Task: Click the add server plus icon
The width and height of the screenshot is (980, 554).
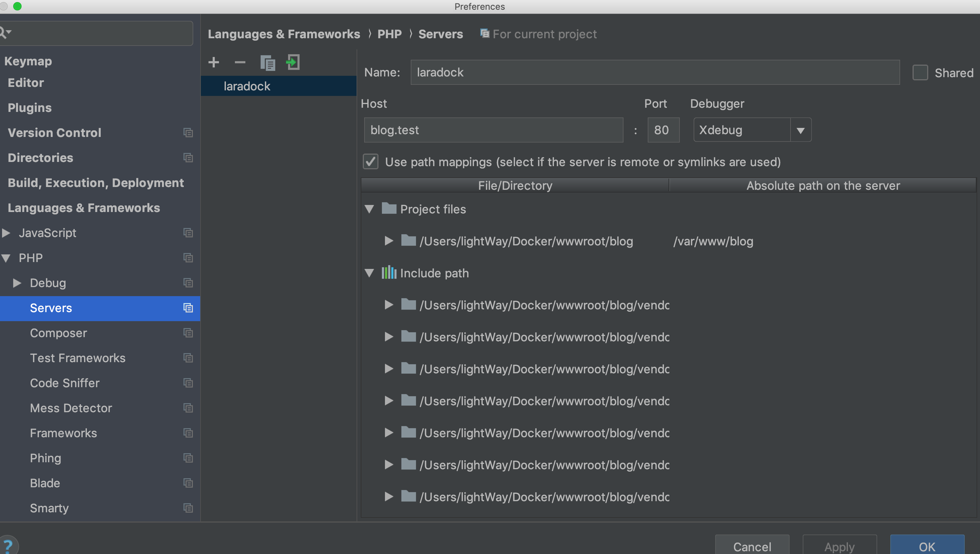Action: 214,62
